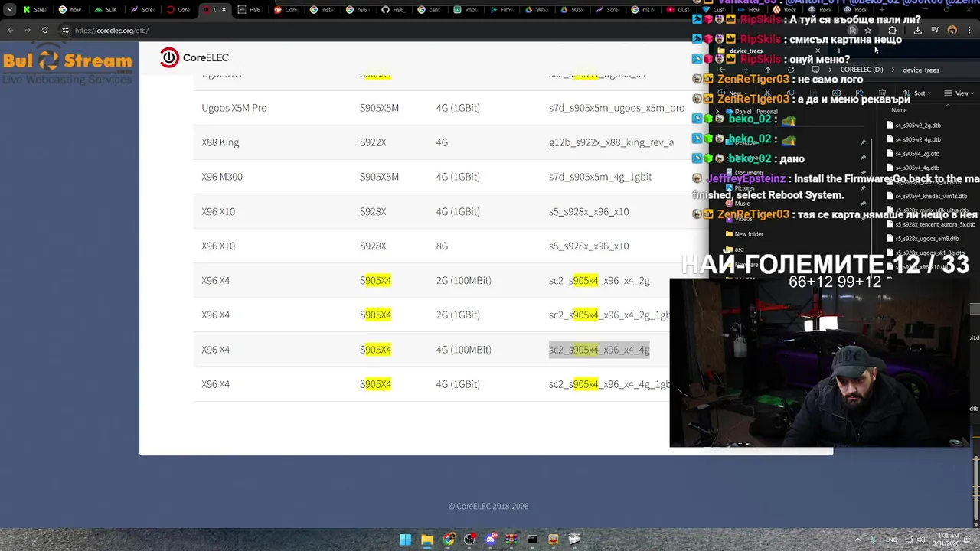The height and width of the screenshot is (551, 980).
Task: Open the browser extensions puzzle icon
Action: click(x=892, y=31)
